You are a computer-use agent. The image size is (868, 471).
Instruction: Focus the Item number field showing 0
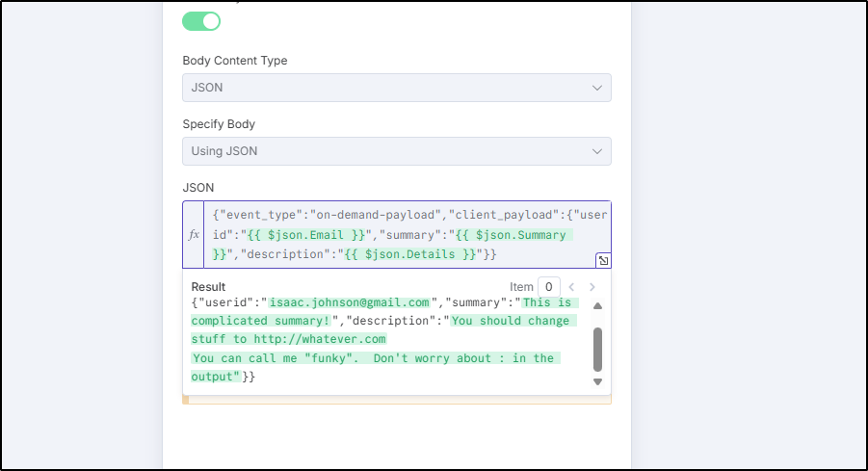[548, 287]
